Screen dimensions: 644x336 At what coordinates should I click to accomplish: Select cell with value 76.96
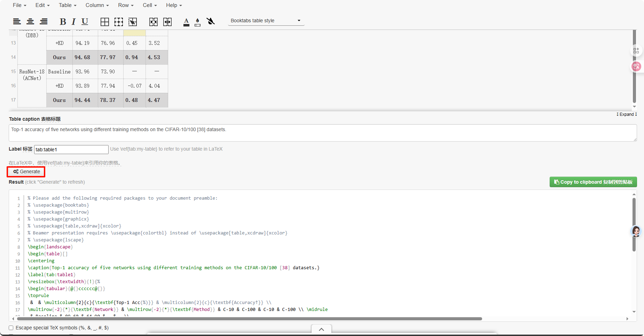[x=111, y=43]
